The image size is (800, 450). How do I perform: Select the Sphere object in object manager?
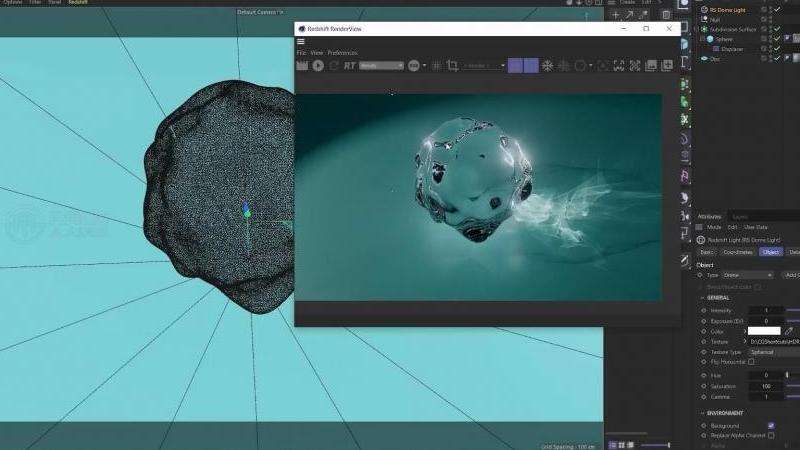coord(724,39)
